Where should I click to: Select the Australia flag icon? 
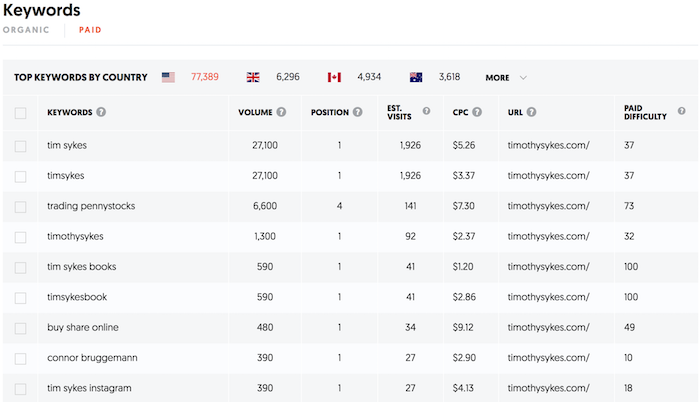[416, 77]
